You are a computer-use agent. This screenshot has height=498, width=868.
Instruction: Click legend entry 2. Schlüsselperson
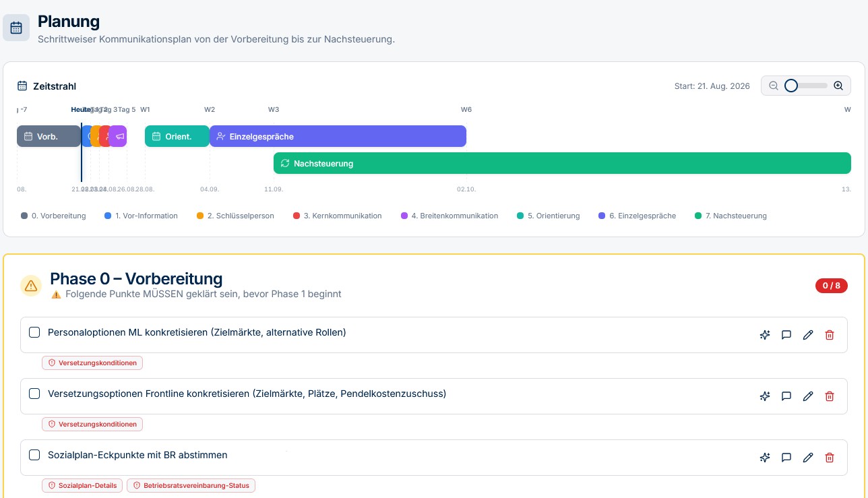[236, 216]
